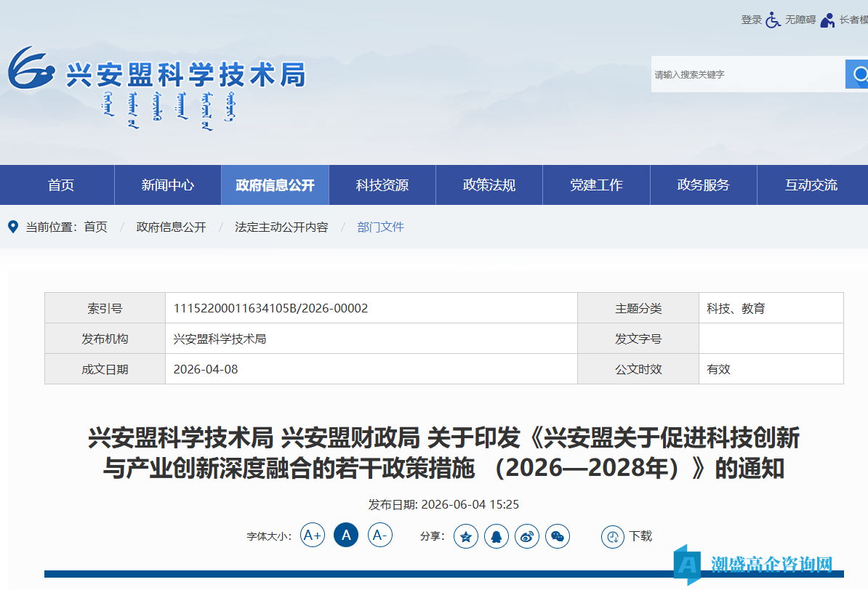The image size is (868, 590).
Task: Open the 政务服务 navigation tab
Action: (x=704, y=185)
